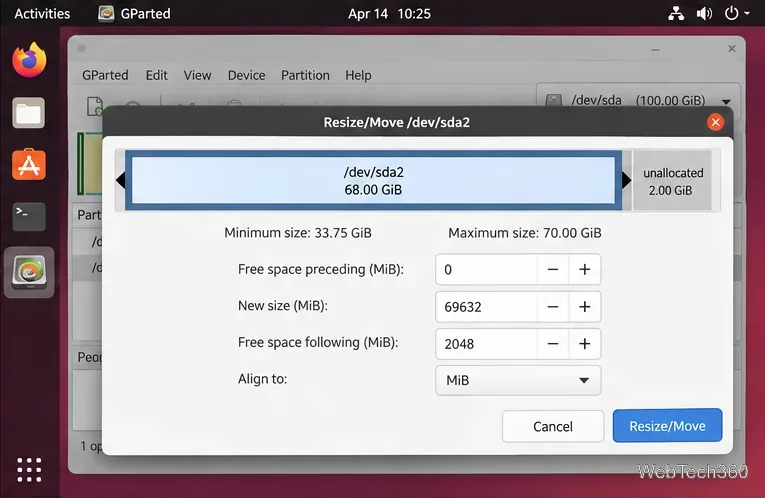Image resolution: width=765 pixels, height=498 pixels.
Task: Launch Ubuntu Software from the dock
Action: tap(29, 165)
